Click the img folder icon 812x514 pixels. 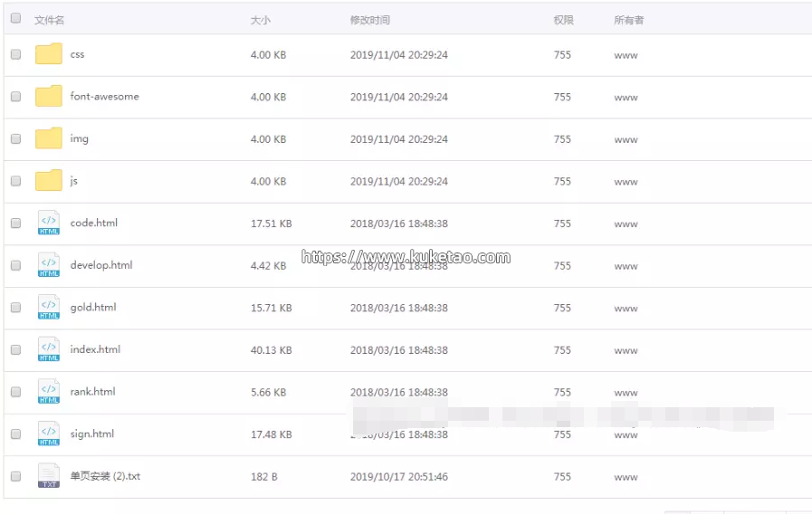[49, 138]
